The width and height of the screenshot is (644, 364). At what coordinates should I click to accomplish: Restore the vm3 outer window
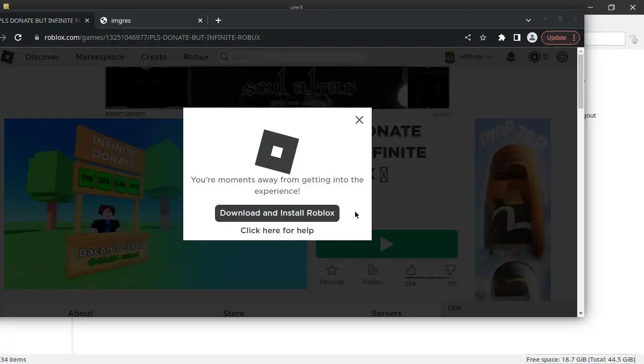[611, 7]
